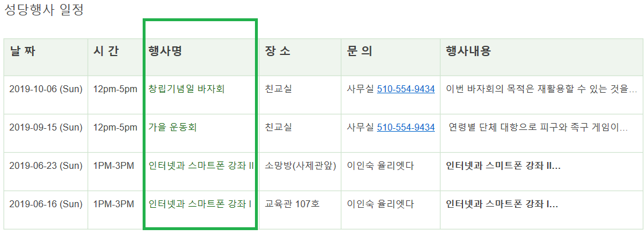Select the 행사명 column header
Viewport: 644px width, 241px height.
point(165,51)
